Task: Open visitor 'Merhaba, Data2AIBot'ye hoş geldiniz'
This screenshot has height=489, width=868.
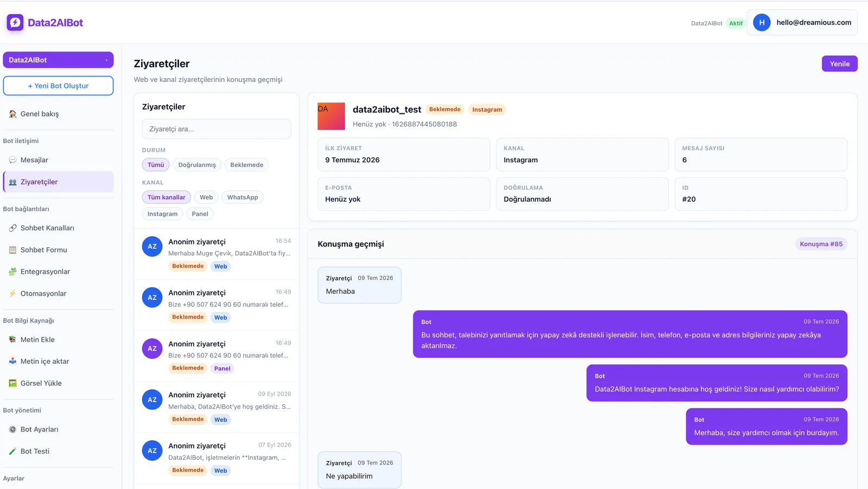Action: [x=216, y=407]
